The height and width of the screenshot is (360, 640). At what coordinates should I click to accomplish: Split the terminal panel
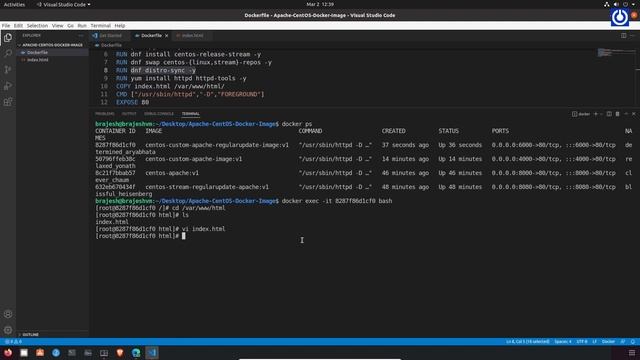pyautogui.click(x=609, y=114)
